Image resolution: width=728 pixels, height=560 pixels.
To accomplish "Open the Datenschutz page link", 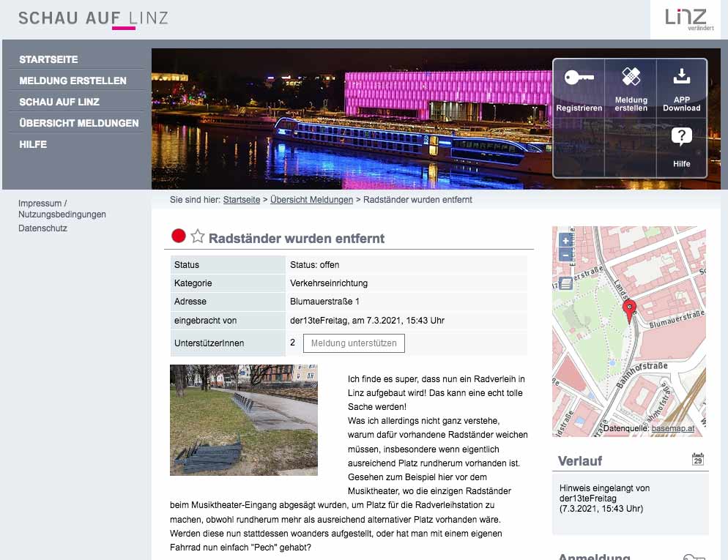I will click(42, 228).
